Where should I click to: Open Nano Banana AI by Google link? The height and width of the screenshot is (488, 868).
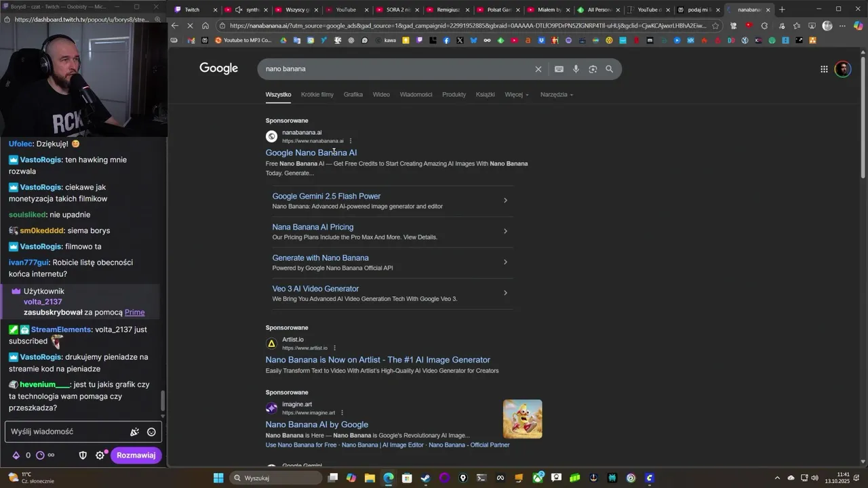tap(317, 425)
